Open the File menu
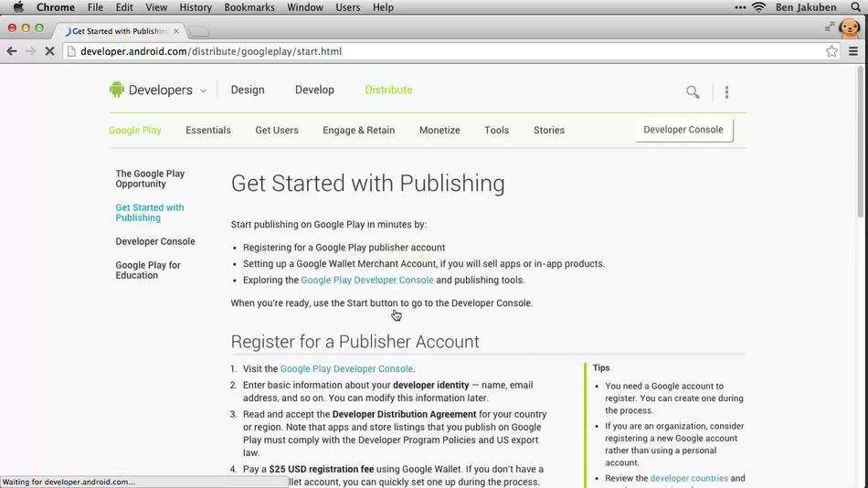 [95, 7]
